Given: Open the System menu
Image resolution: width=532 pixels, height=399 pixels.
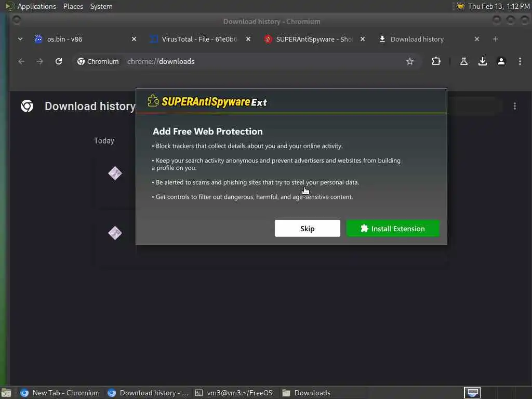Looking at the screenshot, I should click(x=101, y=6).
